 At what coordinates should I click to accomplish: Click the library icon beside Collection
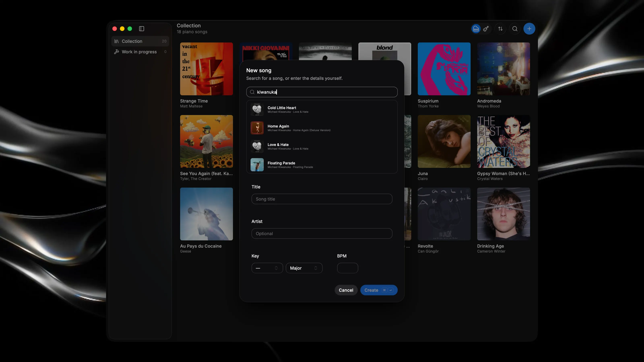pos(117,41)
